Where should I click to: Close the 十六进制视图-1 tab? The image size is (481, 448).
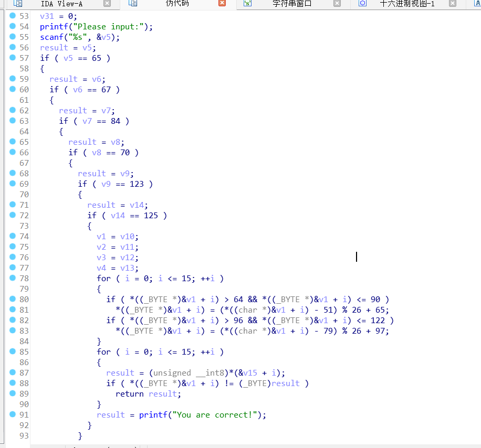pos(453,3)
